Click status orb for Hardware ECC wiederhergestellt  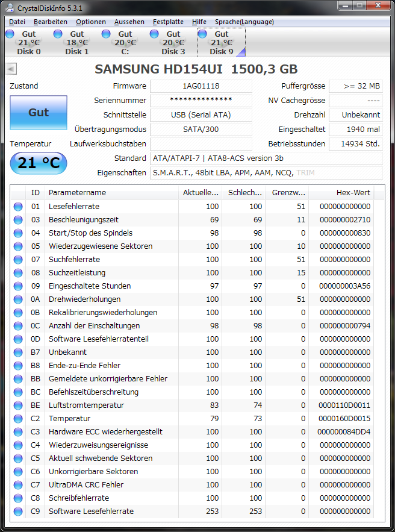(18, 431)
